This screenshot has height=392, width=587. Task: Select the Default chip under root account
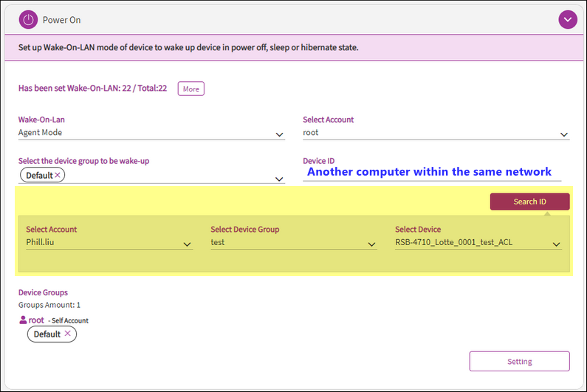coord(47,334)
